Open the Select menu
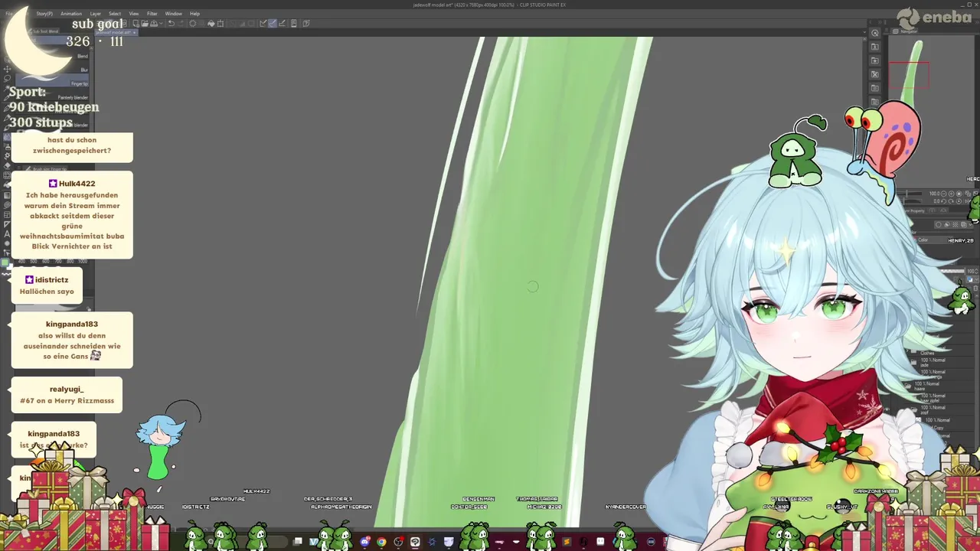This screenshot has width=980, height=551. 115,14
